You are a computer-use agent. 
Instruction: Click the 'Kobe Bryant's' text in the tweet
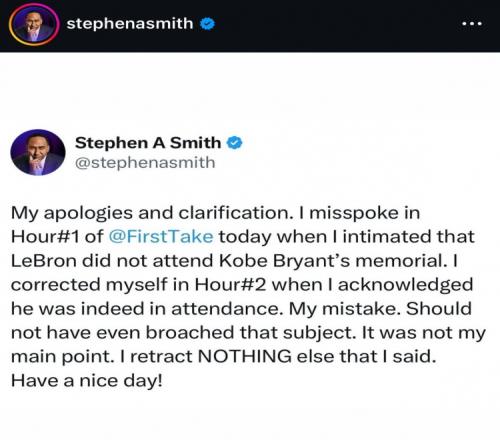point(284,261)
